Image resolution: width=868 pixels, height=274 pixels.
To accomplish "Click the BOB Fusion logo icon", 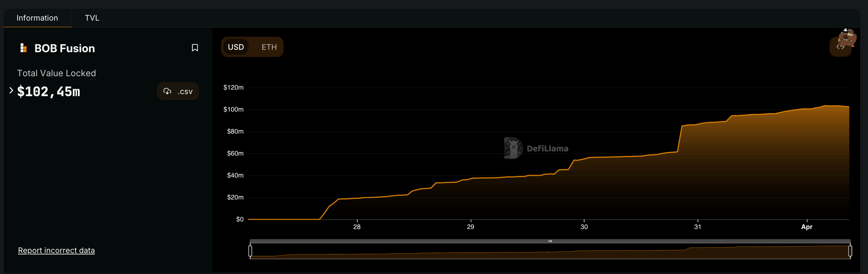I will click(23, 48).
